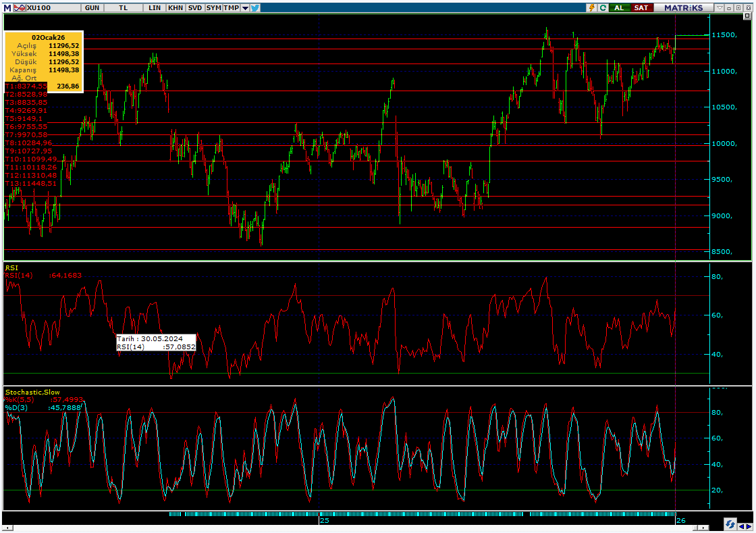Click the green AL buy button
This screenshot has width=756, height=533.
(x=620, y=7)
